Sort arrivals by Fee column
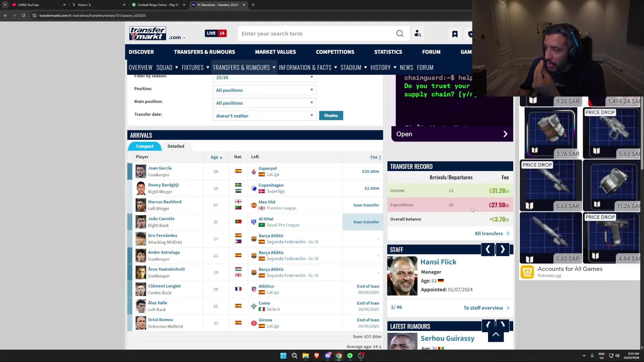Image resolution: width=644 pixels, height=362 pixels. tap(375, 157)
